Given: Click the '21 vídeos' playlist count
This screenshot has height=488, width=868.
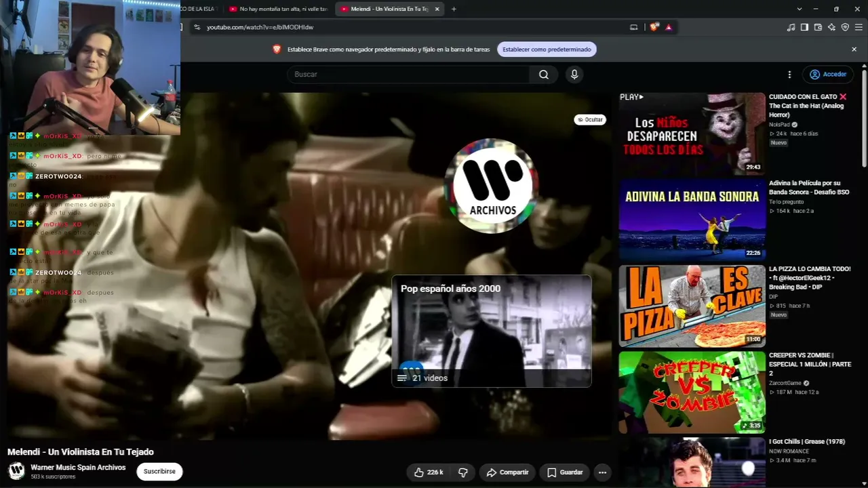Looking at the screenshot, I should [430, 378].
